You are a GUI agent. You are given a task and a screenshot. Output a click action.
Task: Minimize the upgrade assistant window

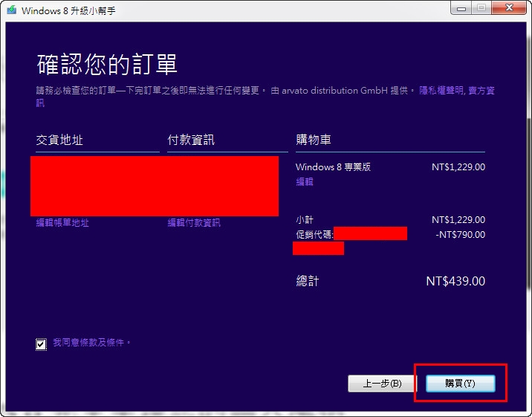click(461, 7)
